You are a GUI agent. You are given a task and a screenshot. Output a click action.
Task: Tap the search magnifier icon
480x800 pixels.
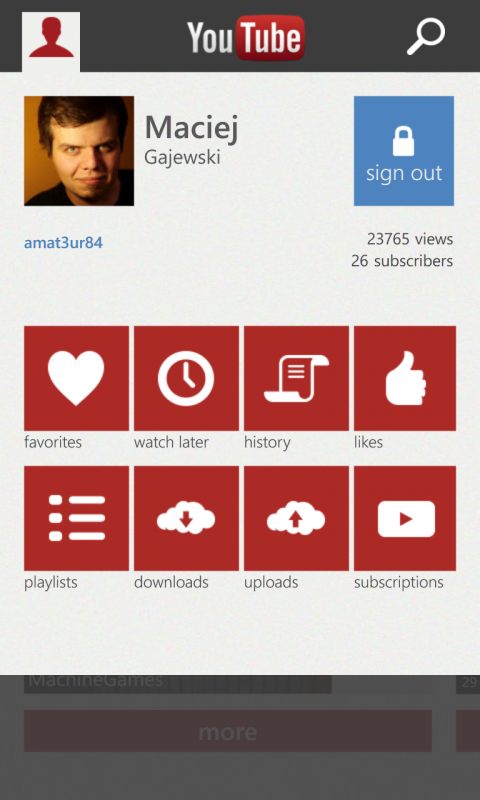coord(426,36)
